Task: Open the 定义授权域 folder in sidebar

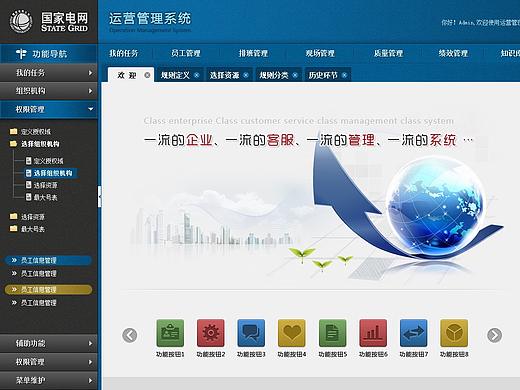Action: pyautogui.click(x=31, y=131)
